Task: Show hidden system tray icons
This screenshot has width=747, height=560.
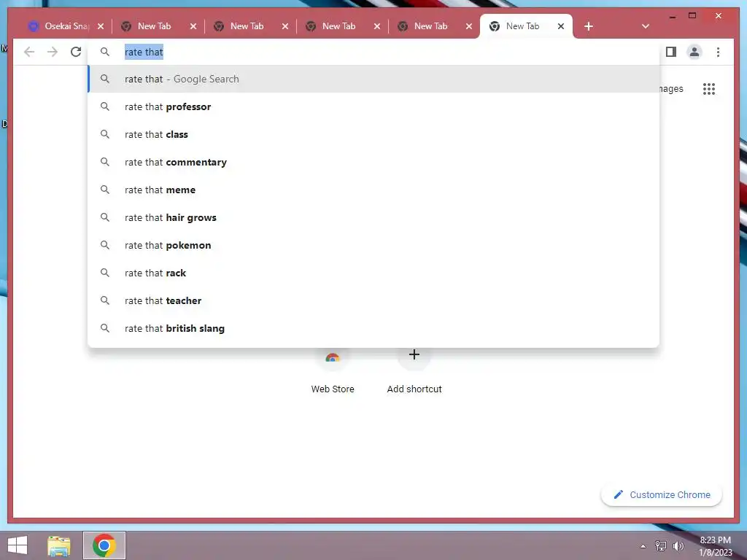Action: pos(643,546)
